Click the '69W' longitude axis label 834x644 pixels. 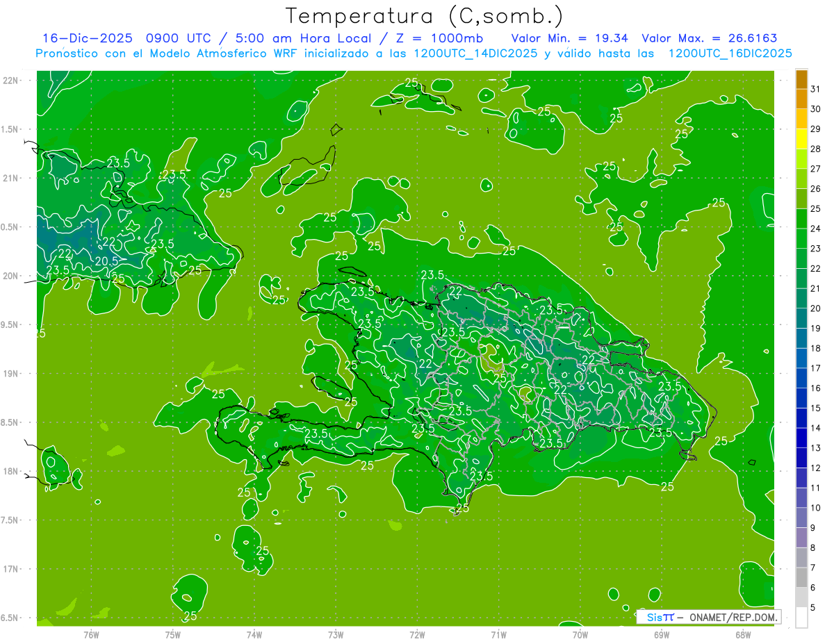[x=662, y=635]
